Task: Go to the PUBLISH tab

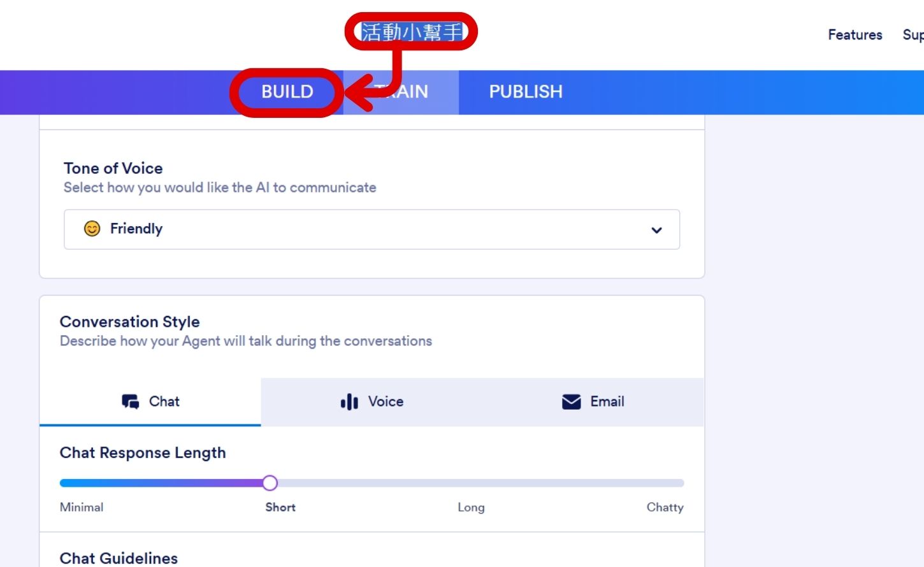Action: coord(526,92)
